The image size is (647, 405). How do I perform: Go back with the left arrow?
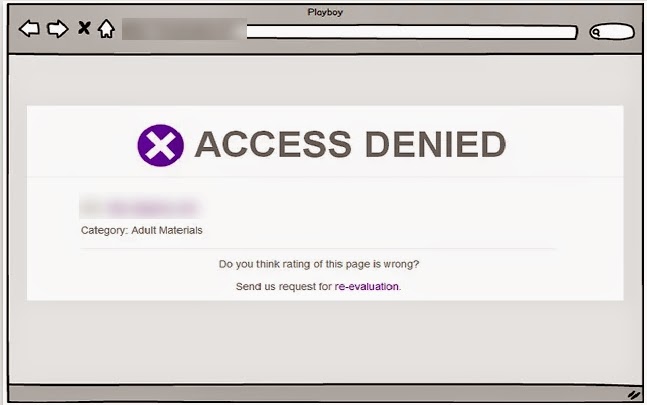pyautogui.click(x=29, y=29)
